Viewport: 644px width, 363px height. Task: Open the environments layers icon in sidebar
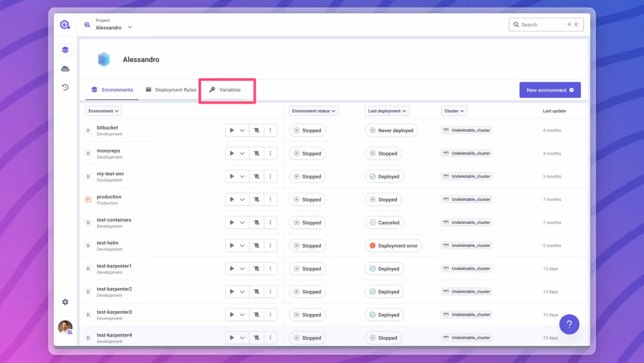65,50
